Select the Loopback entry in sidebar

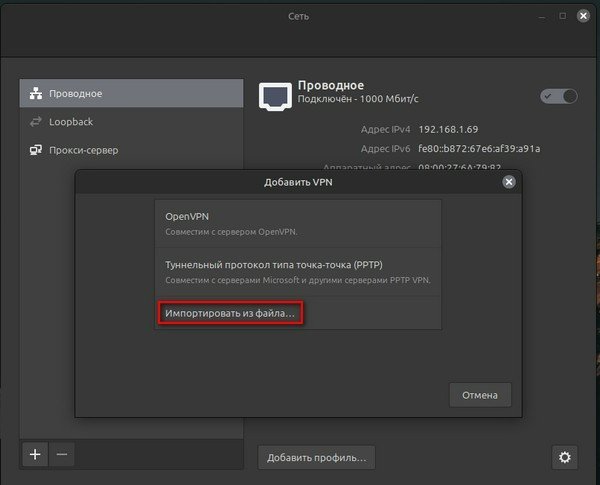click(131, 122)
